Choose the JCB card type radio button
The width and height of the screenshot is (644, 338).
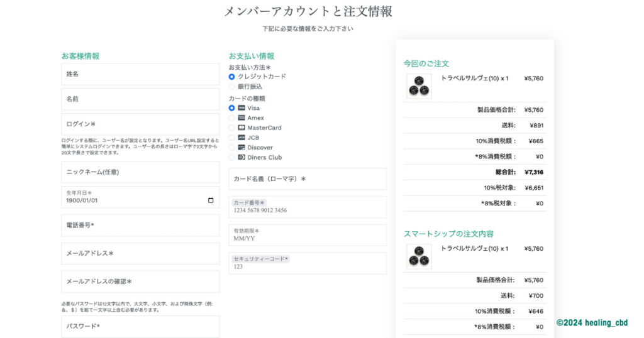[232, 138]
